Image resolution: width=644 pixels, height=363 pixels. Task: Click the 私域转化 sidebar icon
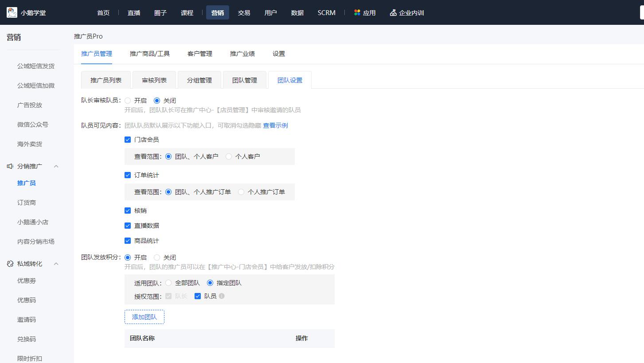(10, 264)
